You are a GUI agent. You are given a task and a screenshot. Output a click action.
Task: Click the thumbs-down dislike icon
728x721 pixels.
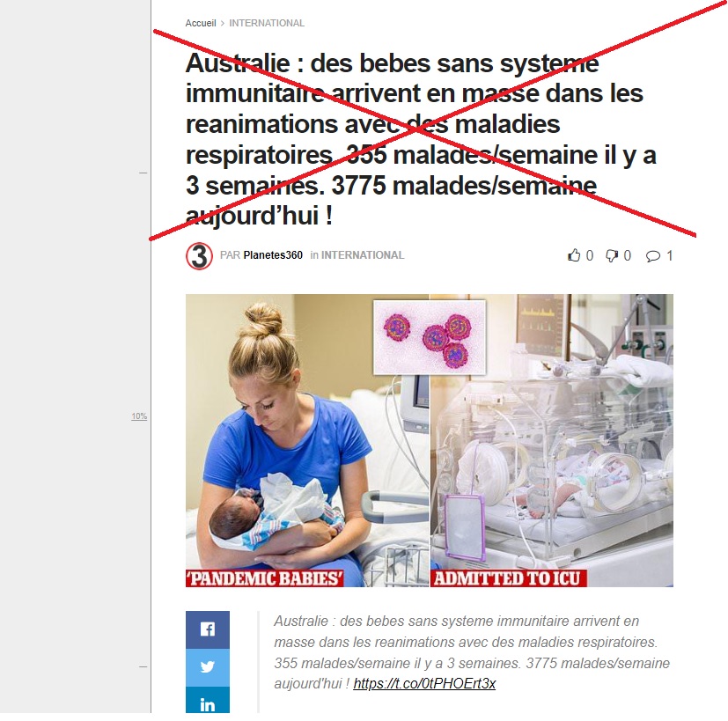coord(612,256)
